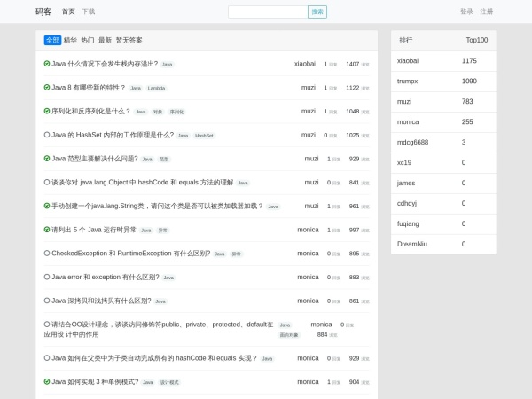
Task: Go to 下载 in the top navigation
Action: click(89, 12)
